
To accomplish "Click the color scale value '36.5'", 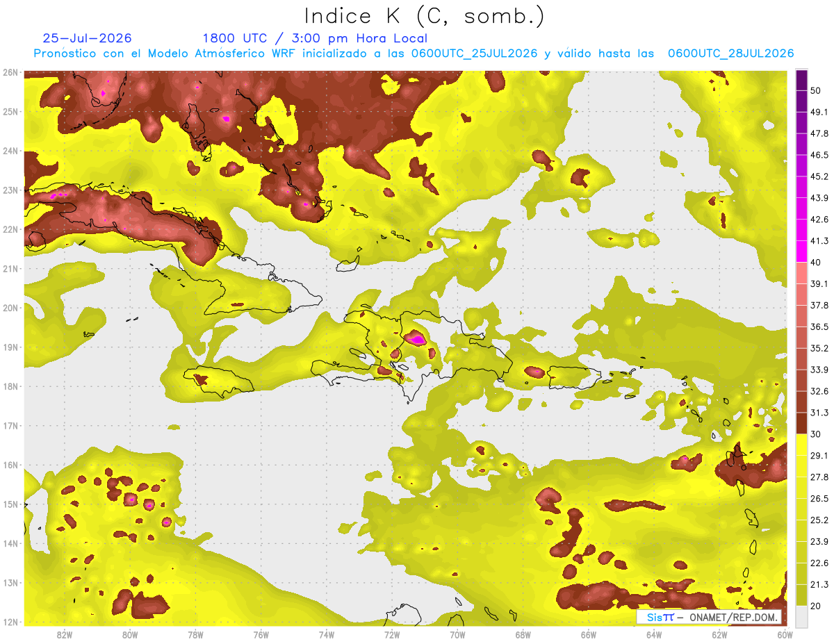I will 819,327.
